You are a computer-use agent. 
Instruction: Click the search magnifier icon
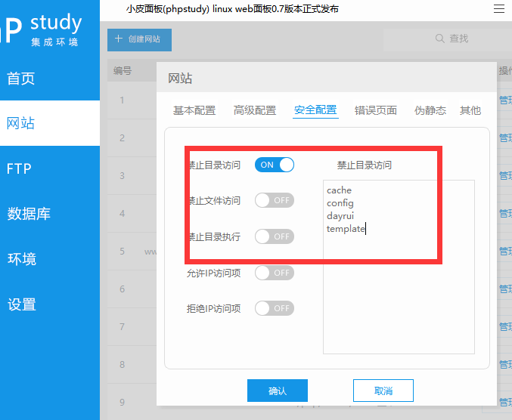[439, 39]
